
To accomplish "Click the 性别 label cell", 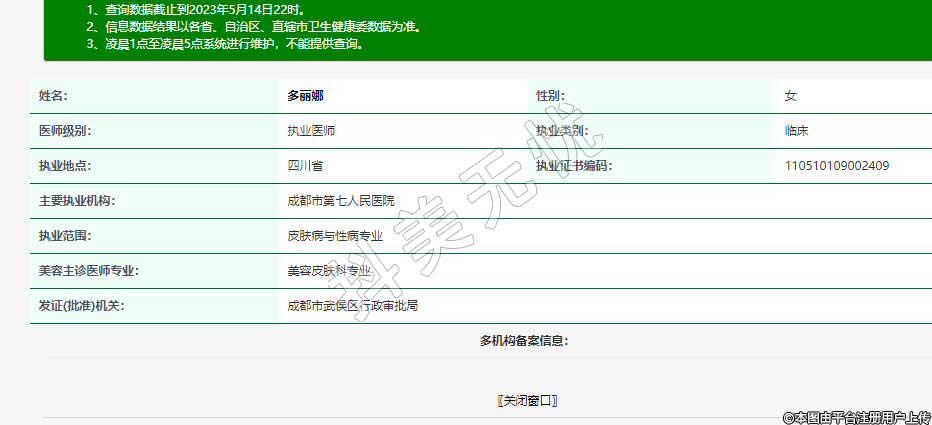I will 547,96.
